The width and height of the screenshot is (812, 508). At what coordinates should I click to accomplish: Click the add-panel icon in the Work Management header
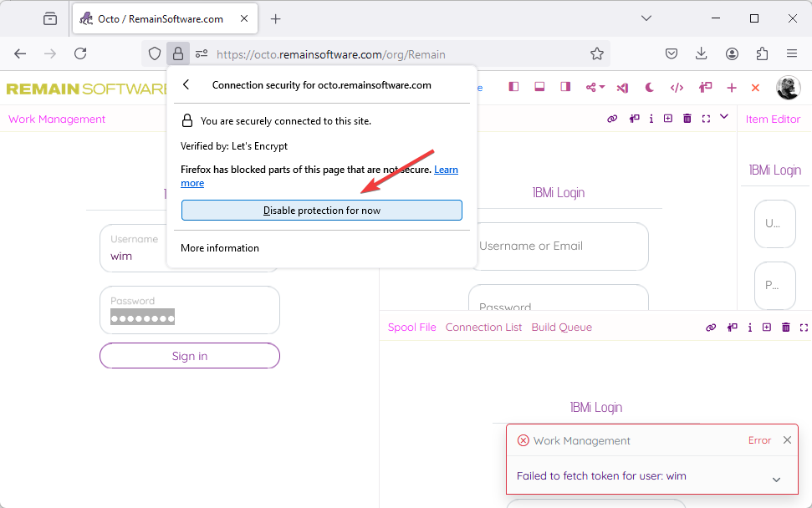coord(668,119)
